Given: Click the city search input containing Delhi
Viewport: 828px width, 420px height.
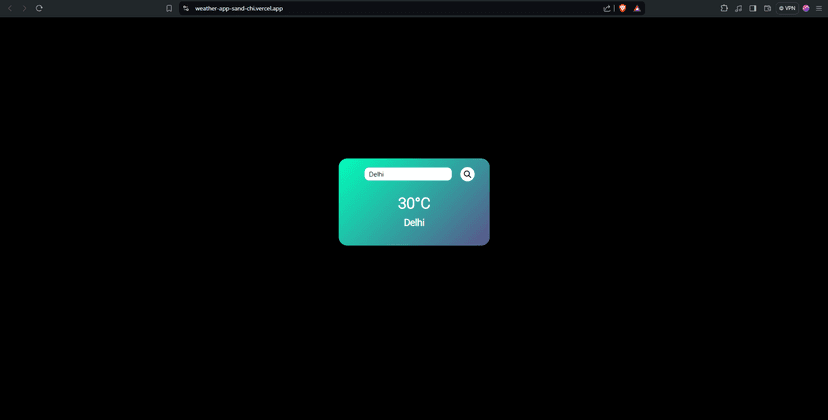Looking at the screenshot, I should coord(408,174).
